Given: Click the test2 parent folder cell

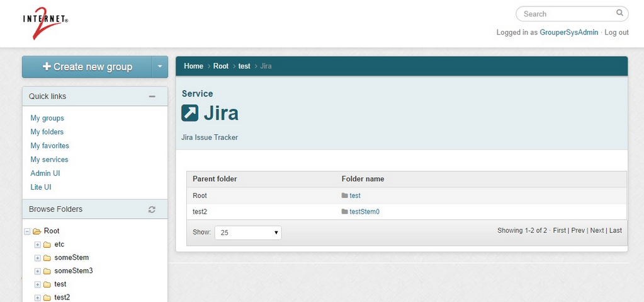Looking at the screenshot, I should pyautogui.click(x=200, y=212).
